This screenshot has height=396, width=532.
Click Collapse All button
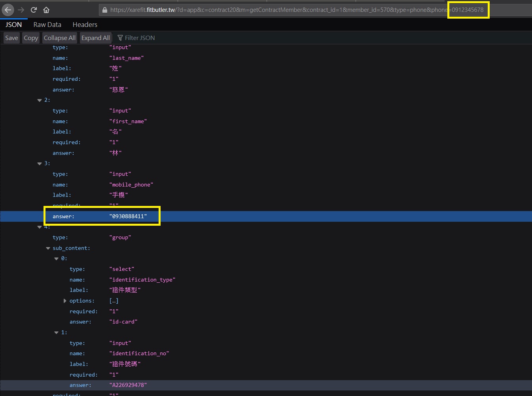pyautogui.click(x=60, y=38)
